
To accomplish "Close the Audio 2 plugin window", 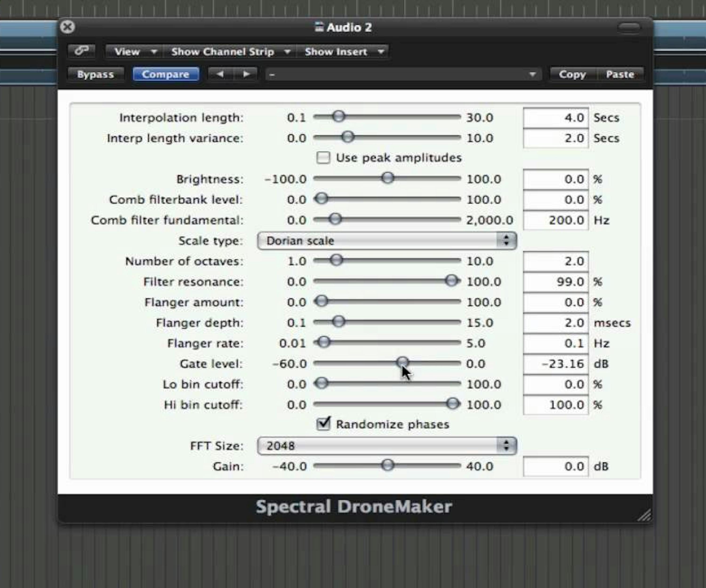I will click(x=68, y=27).
